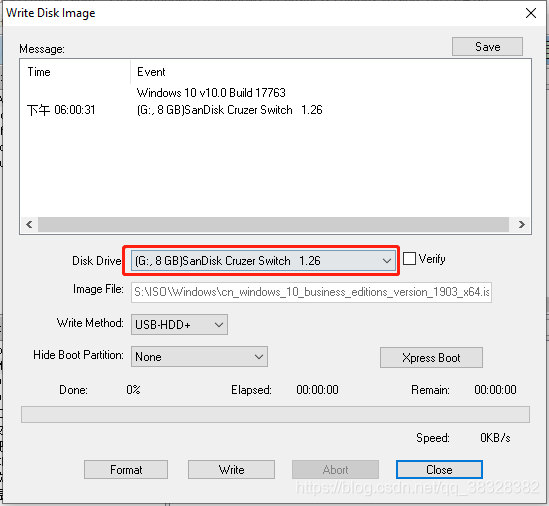549x506 pixels.
Task: Click the message list left scroll arrow
Action: coord(29,224)
